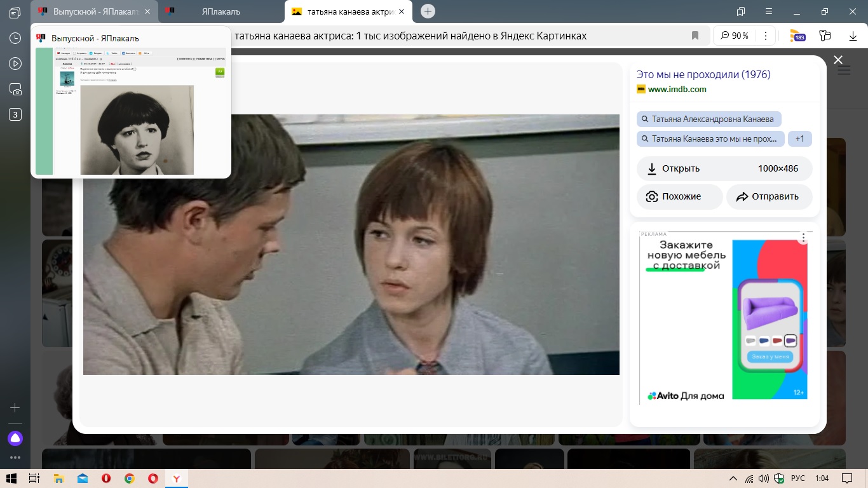Visit the www.imdb.com source link
The width and height of the screenshot is (868, 488).
click(x=677, y=89)
